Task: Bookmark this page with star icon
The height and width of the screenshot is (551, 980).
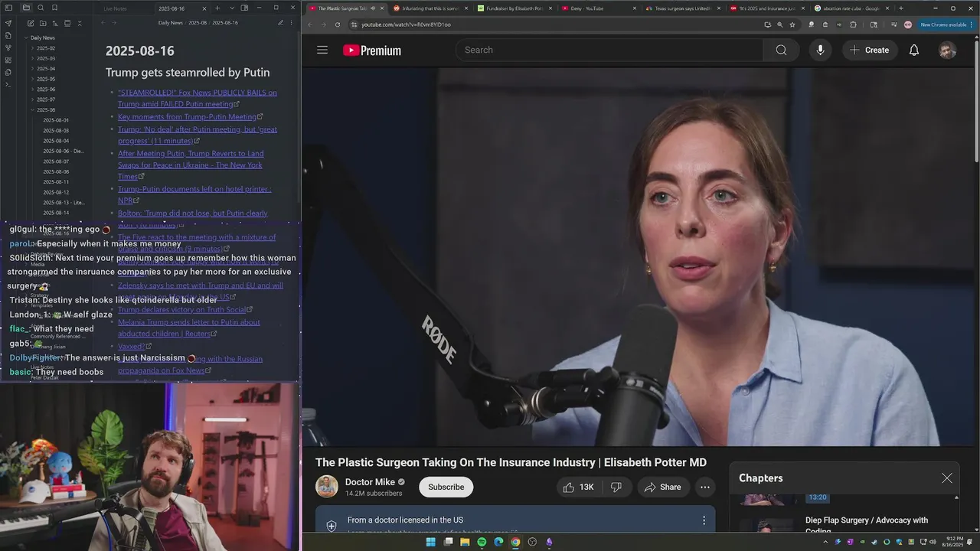Action: (x=792, y=24)
